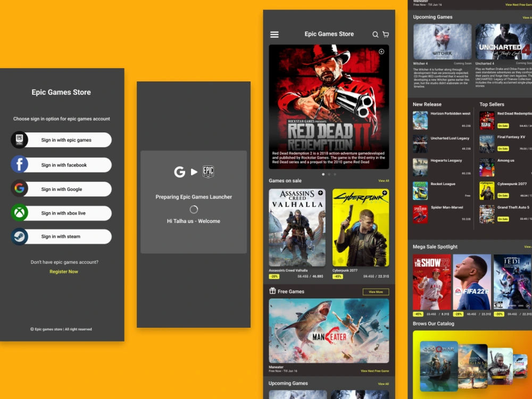Open The Show 22 cover in Mega Sale
This screenshot has width=532, height=399.
pyautogui.click(x=432, y=282)
